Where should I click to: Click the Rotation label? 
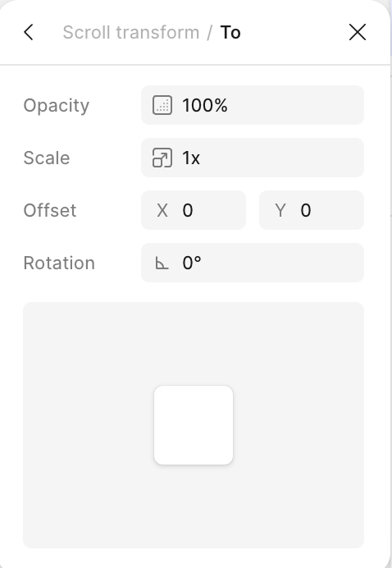click(59, 263)
